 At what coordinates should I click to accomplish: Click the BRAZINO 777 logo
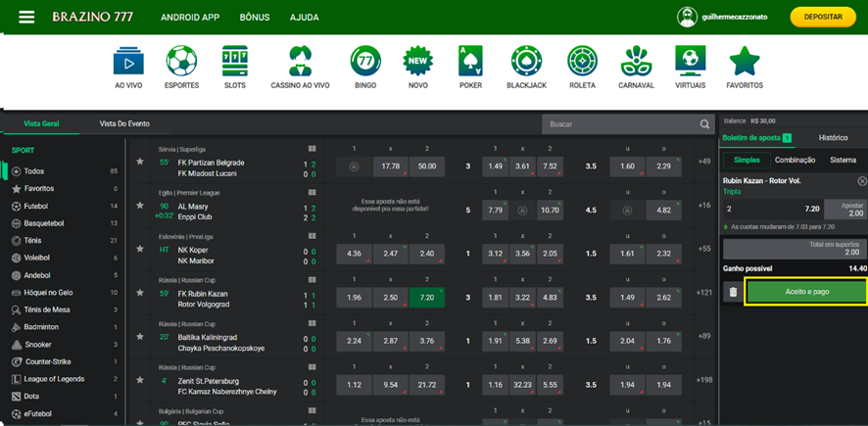[92, 18]
